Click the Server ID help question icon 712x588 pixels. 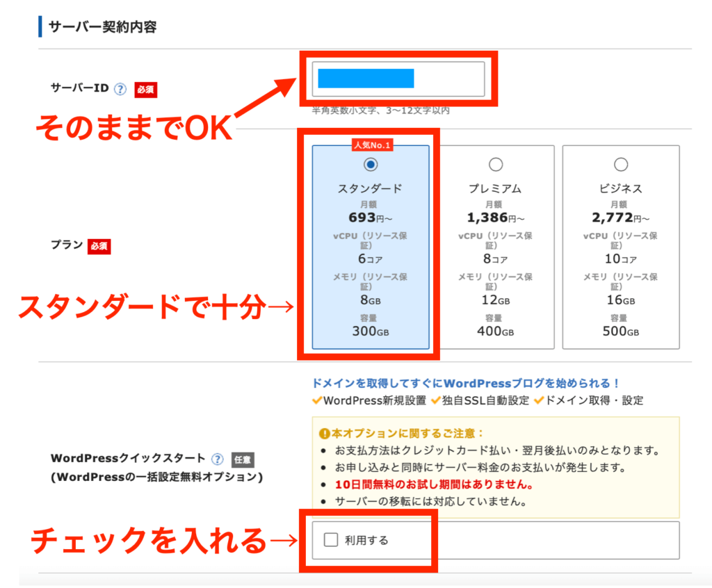tap(120, 89)
